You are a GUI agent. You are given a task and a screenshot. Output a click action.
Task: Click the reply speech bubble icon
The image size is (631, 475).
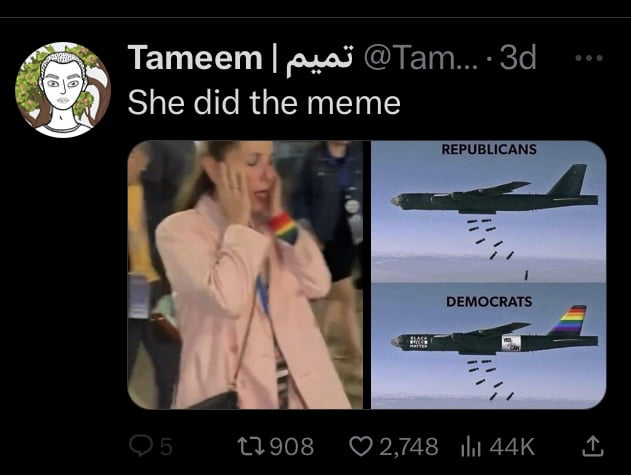140,446
